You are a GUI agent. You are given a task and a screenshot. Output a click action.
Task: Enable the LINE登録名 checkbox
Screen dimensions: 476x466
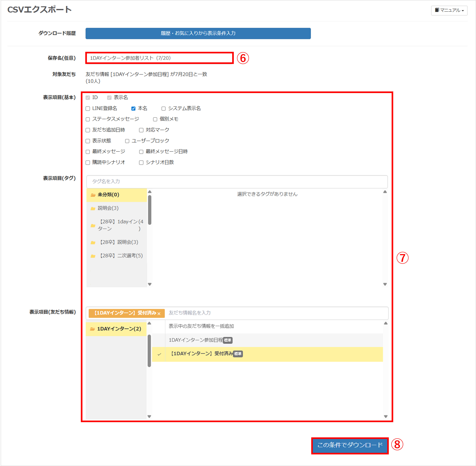(x=88, y=108)
